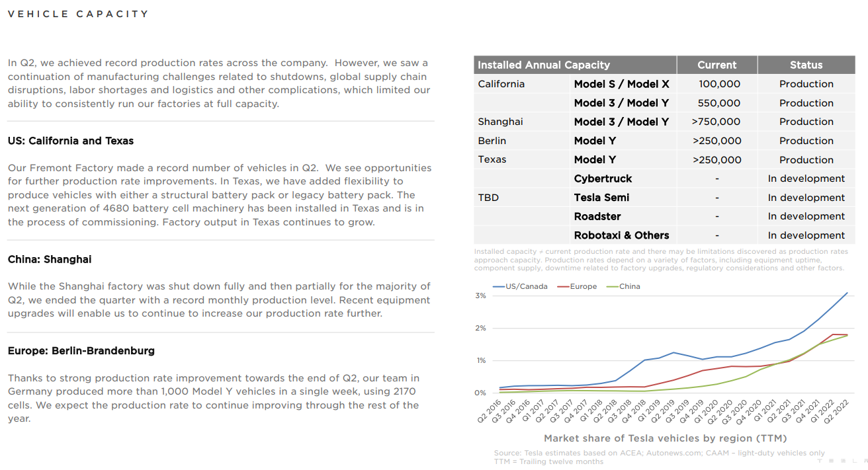Viewport: 868px width, 470px height.
Task: Click the 'Current' column header
Action: 716,65
